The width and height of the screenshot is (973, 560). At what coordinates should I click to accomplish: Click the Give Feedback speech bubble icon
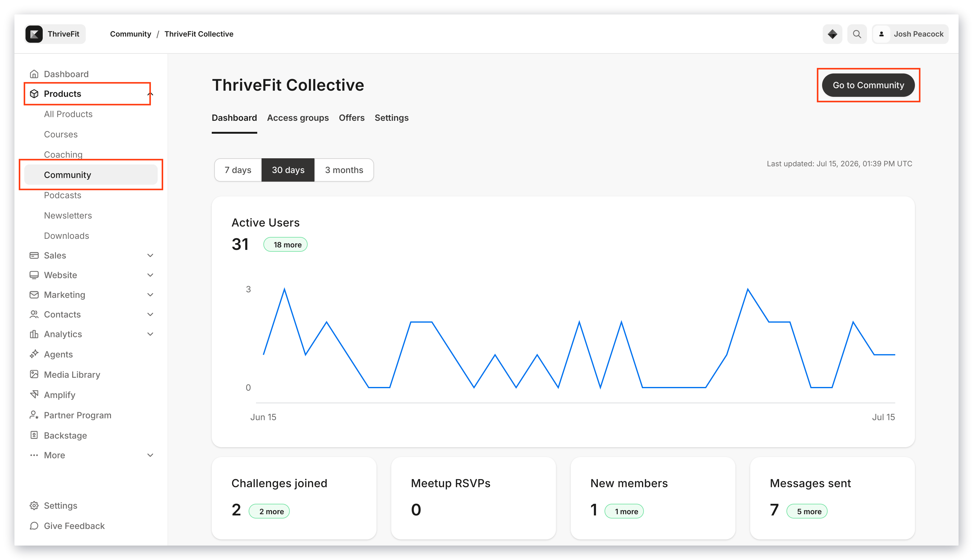click(34, 526)
